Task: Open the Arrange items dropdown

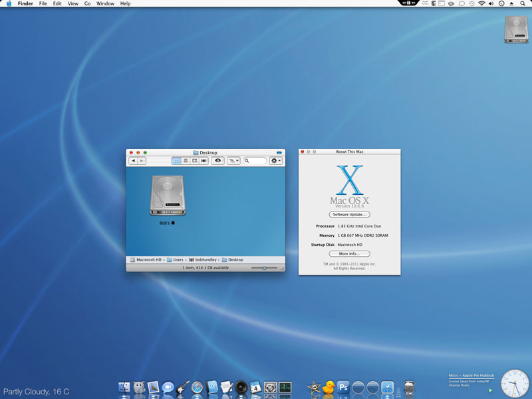Action: [x=234, y=161]
